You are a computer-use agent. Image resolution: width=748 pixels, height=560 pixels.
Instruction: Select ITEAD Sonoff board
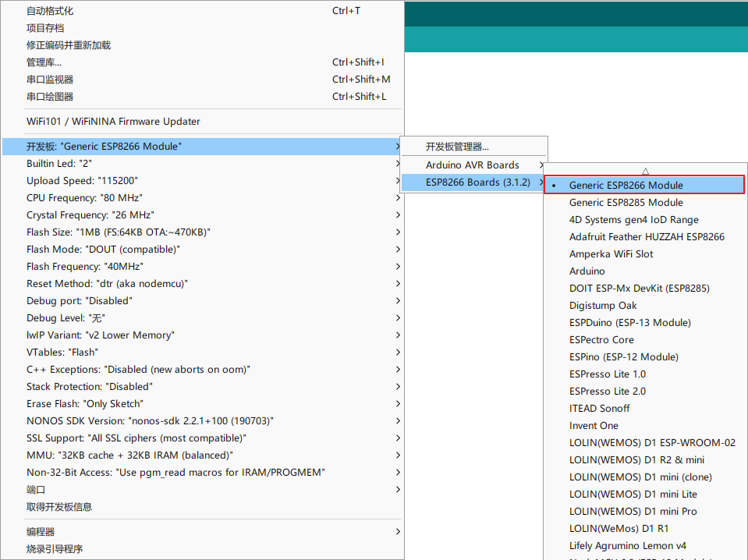644,409
